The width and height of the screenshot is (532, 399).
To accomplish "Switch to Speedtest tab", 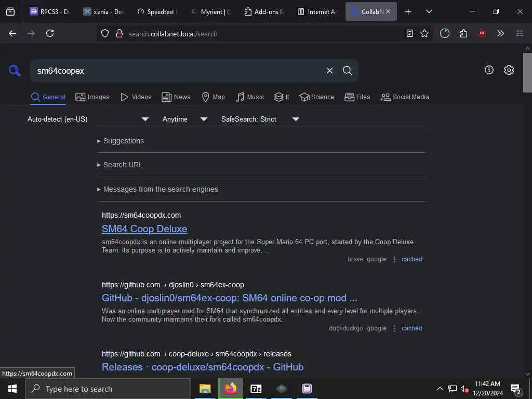I will pyautogui.click(x=157, y=11).
